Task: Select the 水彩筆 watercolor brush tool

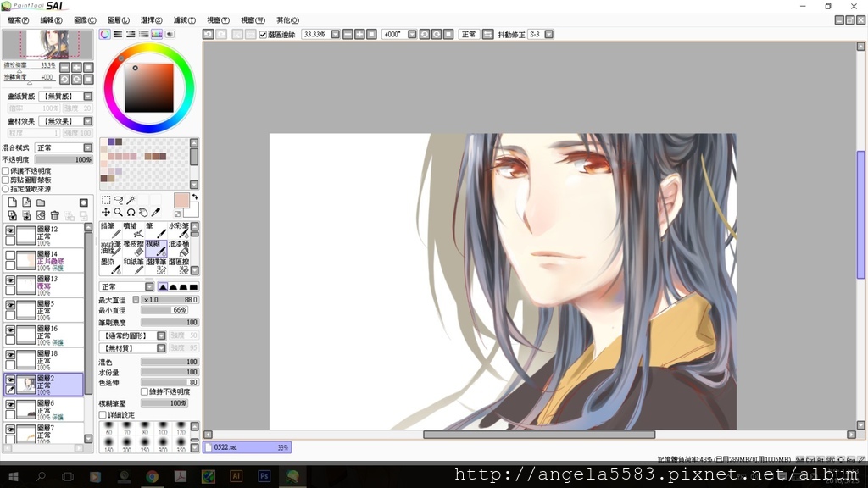Action: [x=179, y=230]
